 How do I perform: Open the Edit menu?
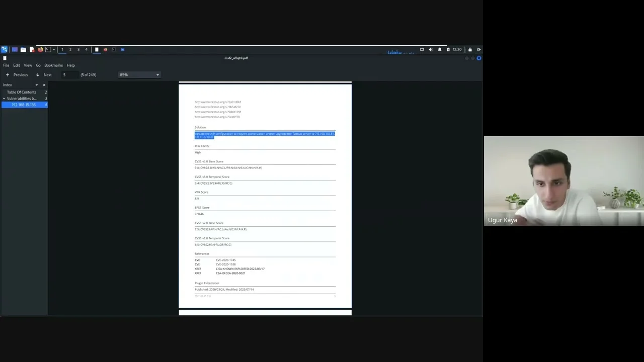(x=17, y=65)
